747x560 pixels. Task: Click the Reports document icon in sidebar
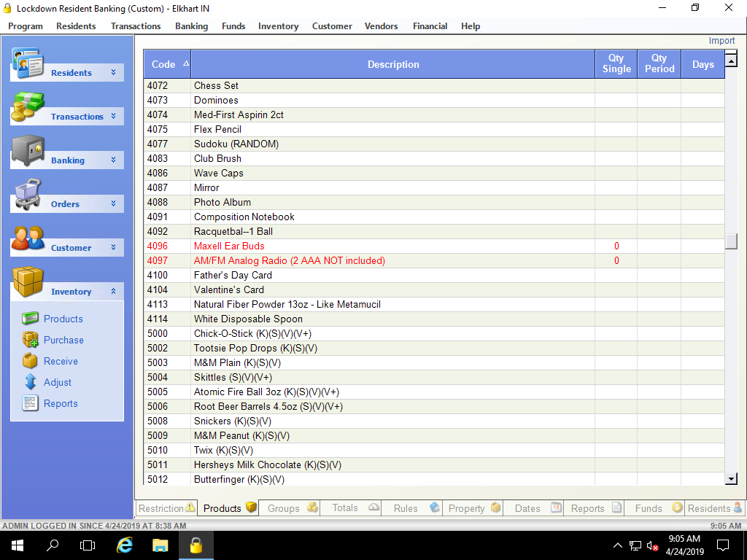point(30,403)
